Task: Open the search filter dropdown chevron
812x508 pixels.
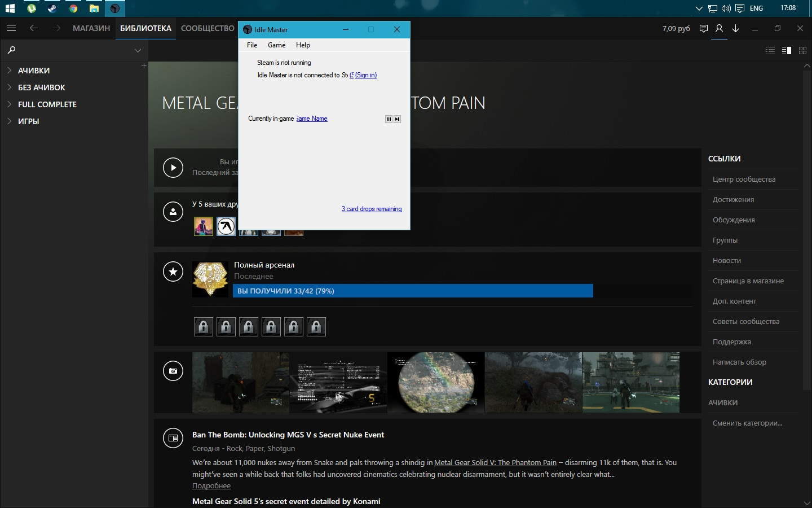Action: (138, 50)
